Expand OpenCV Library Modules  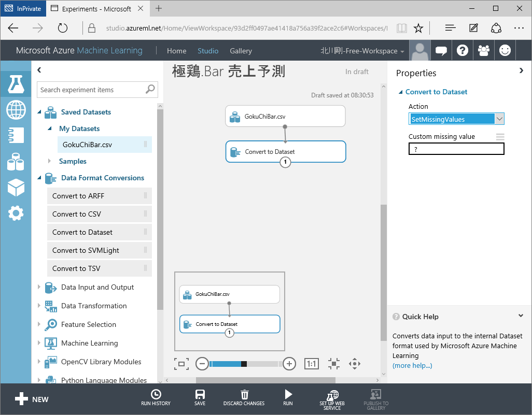click(x=39, y=362)
